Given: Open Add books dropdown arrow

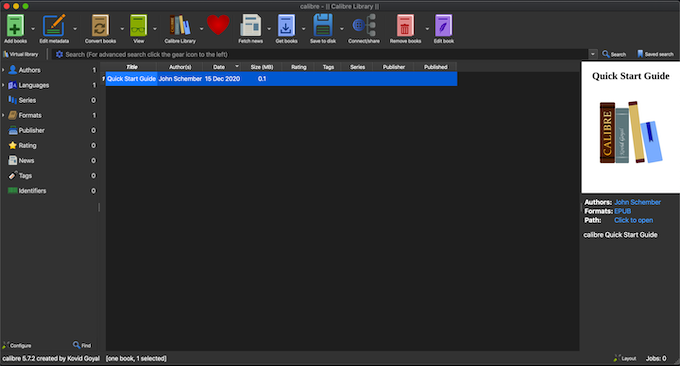Looking at the screenshot, I should (33, 29).
